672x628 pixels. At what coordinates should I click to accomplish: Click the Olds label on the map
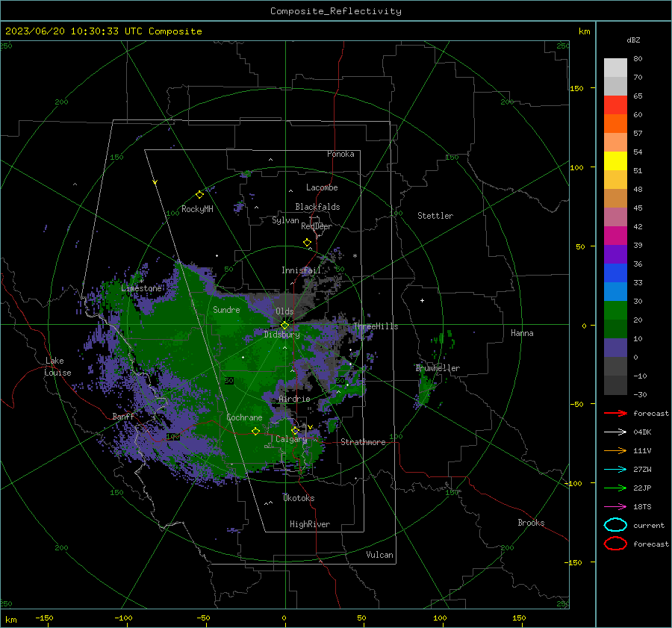tap(284, 311)
